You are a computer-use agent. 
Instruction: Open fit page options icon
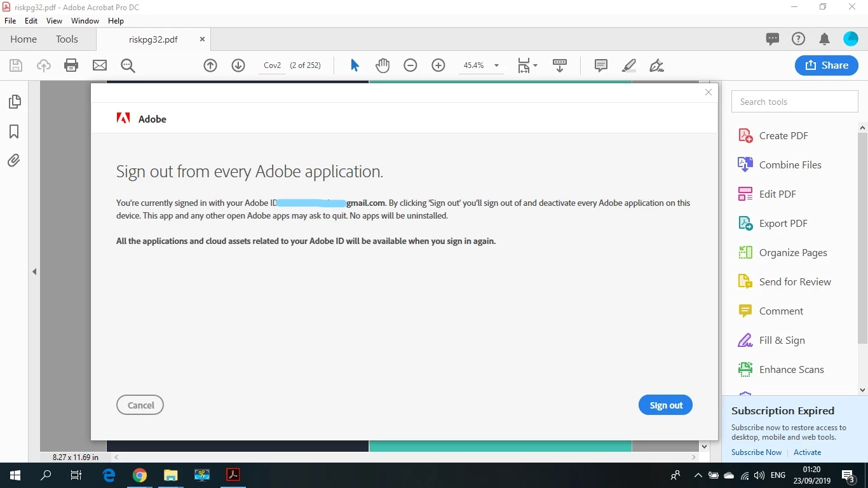[x=527, y=65]
